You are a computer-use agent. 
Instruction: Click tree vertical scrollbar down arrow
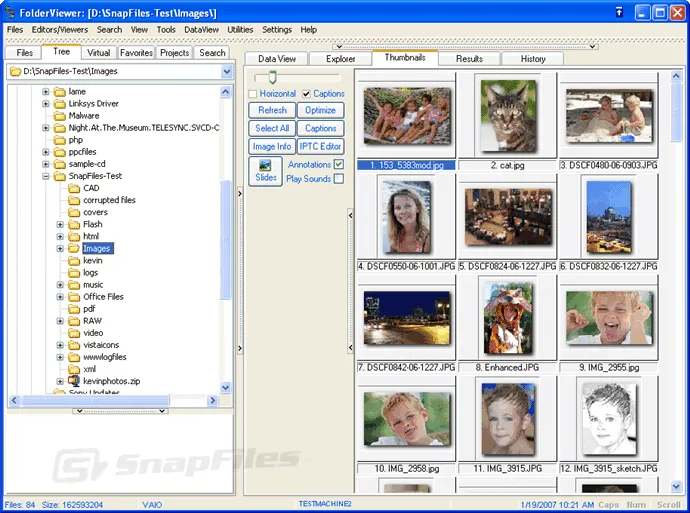[x=226, y=388]
